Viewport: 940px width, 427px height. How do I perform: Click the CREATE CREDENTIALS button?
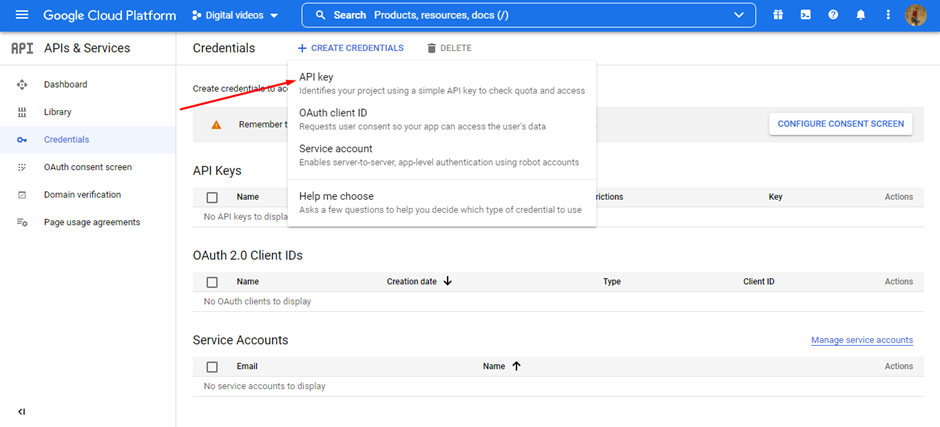tap(351, 48)
